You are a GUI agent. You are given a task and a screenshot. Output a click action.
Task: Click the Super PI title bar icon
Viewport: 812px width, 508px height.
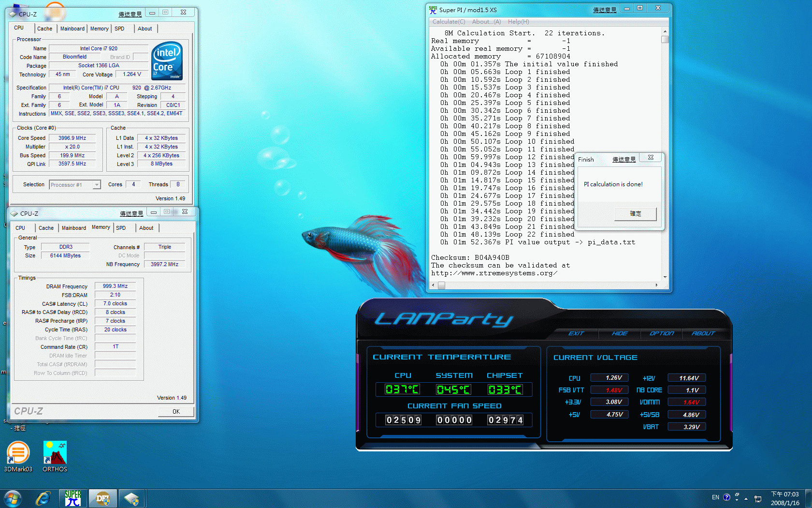click(x=433, y=10)
